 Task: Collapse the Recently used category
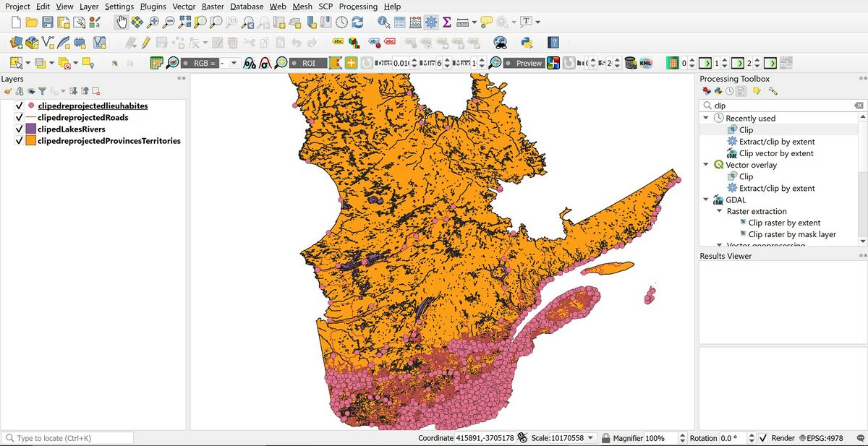707,118
